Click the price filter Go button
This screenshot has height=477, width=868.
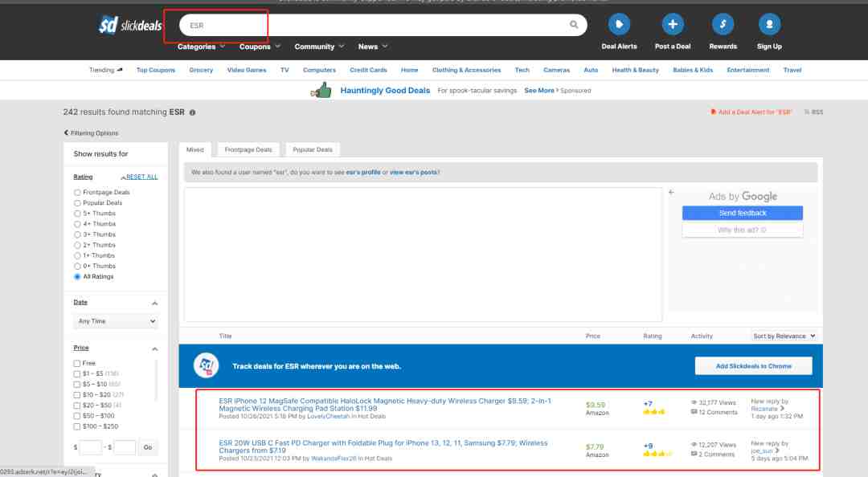(148, 447)
